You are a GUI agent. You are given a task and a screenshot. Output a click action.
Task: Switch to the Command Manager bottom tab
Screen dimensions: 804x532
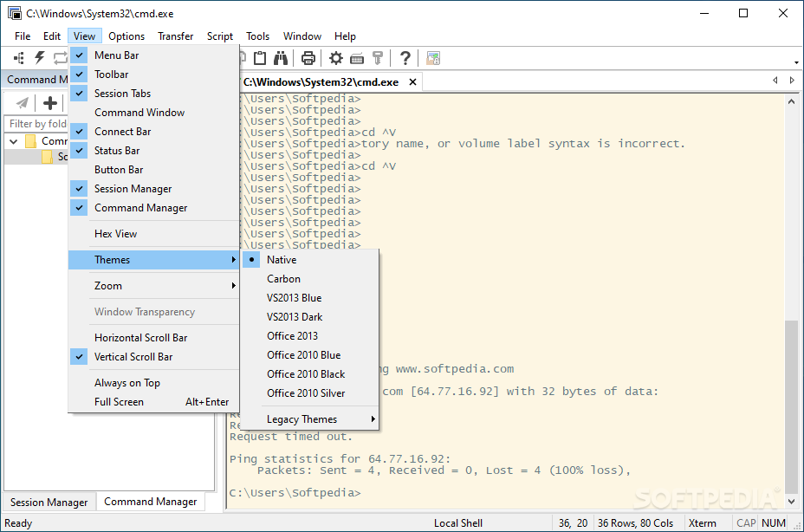[x=150, y=501]
